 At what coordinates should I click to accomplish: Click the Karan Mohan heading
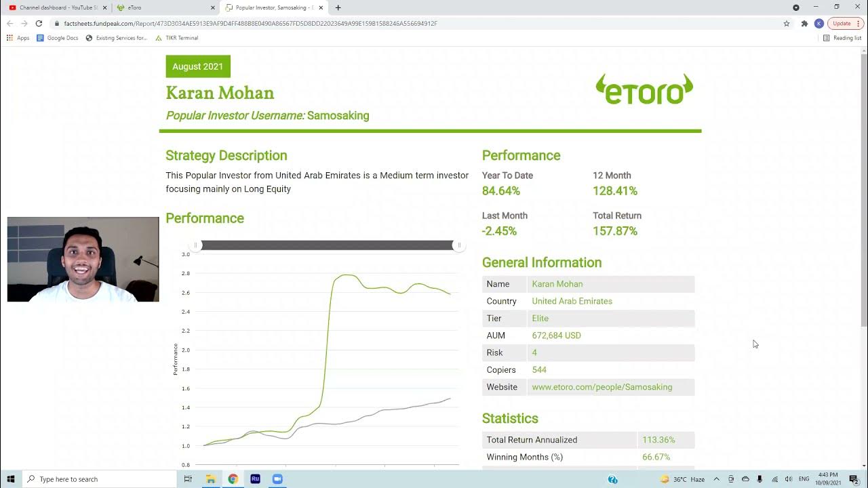(x=220, y=93)
